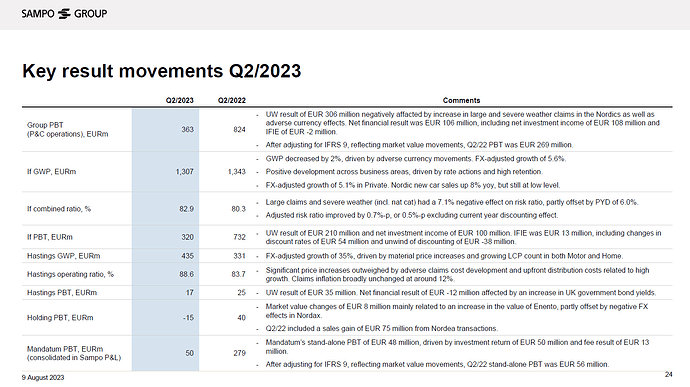Click the Group PBT Q2/2023 value 363

pos(187,129)
